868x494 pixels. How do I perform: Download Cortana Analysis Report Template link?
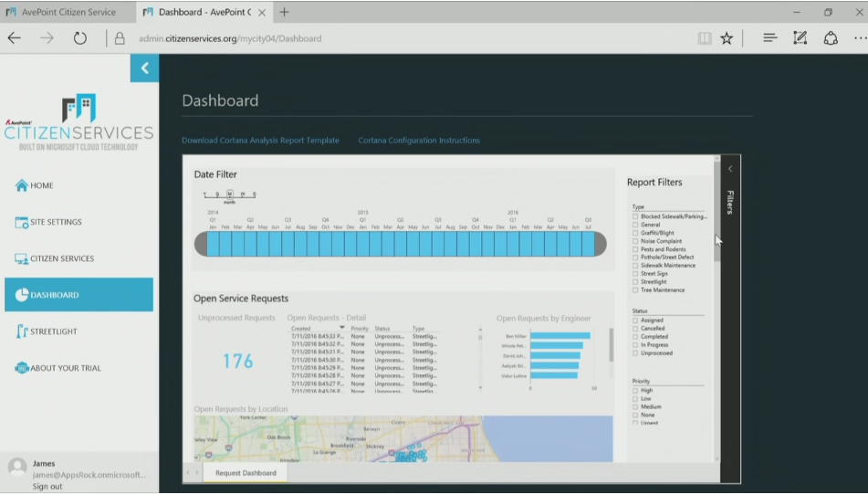click(260, 141)
